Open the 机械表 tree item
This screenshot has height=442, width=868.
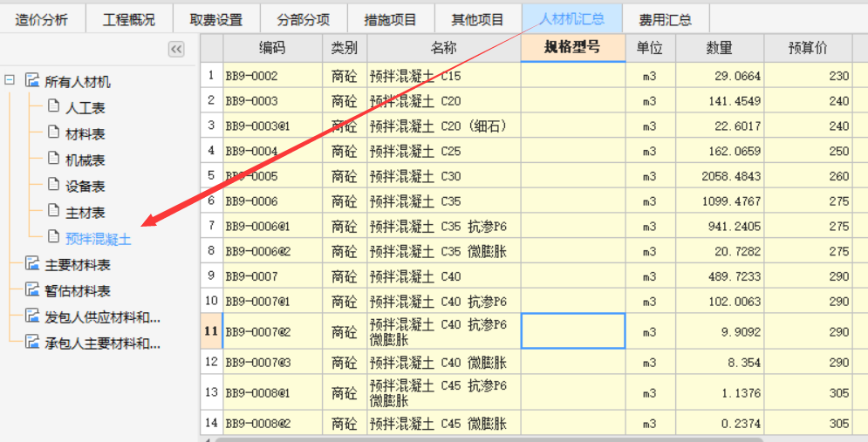pyautogui.click(x=85, y=160)
